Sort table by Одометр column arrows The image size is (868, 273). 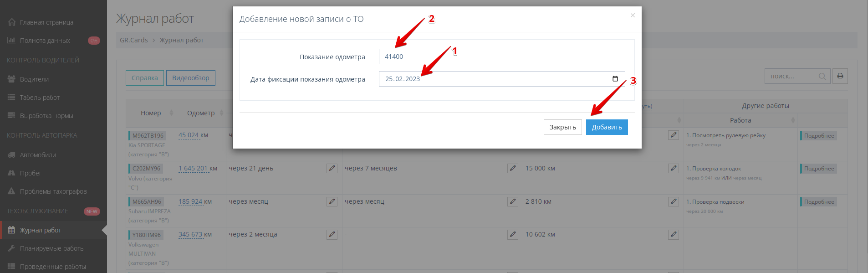point(221,113)
